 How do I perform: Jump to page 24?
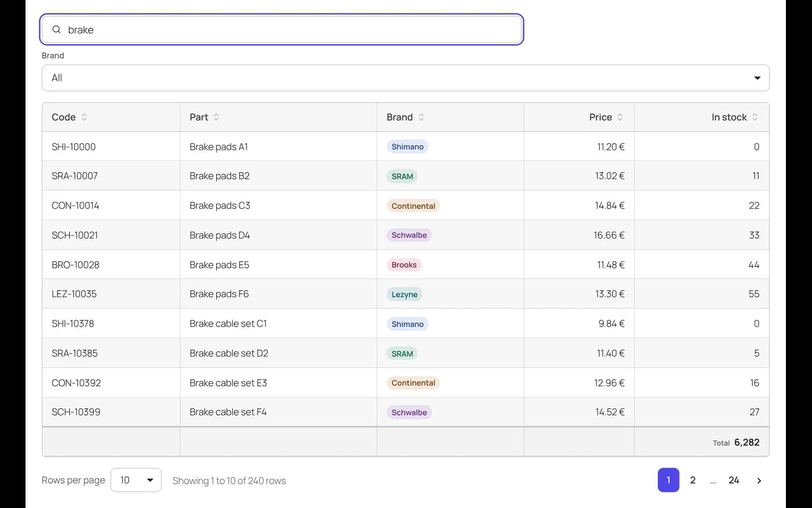point(734,481)
